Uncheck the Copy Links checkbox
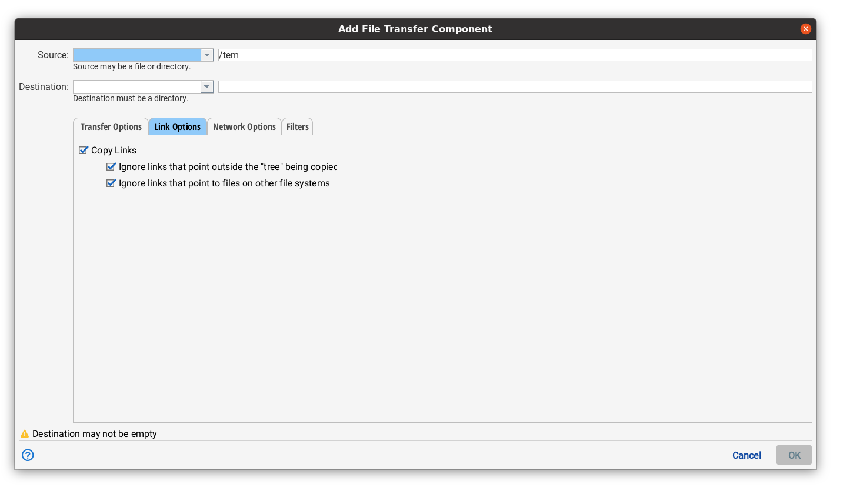860x504 pixels. click(83, 150)
